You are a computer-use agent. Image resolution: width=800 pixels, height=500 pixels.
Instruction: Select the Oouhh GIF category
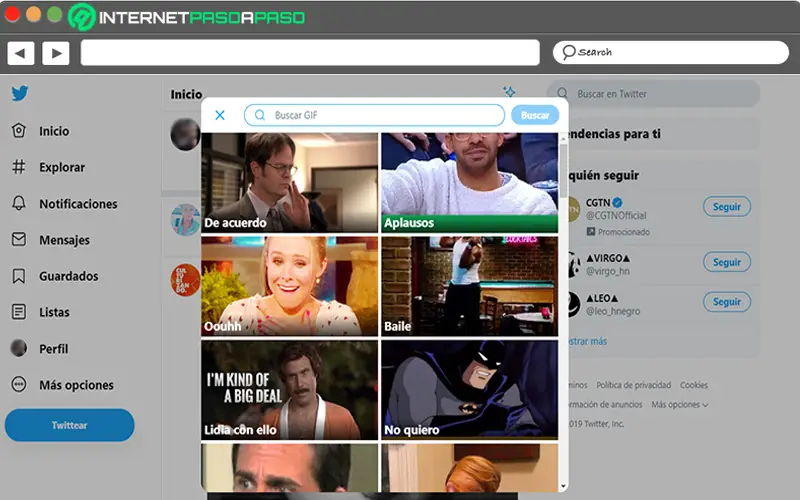[289, 286]
